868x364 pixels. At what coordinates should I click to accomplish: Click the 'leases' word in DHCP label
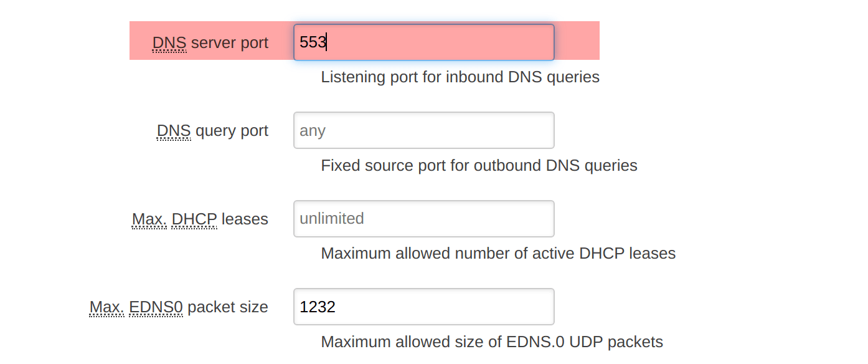(245, 219)
